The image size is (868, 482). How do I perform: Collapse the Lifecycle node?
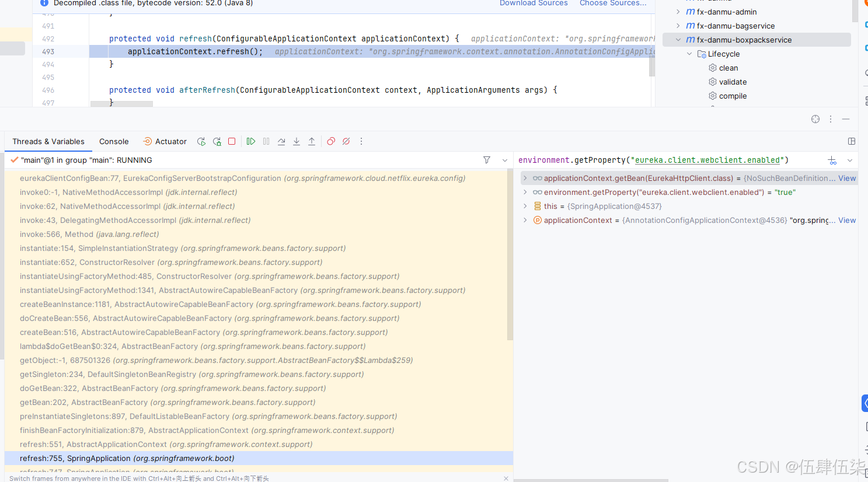pos(689,54)
